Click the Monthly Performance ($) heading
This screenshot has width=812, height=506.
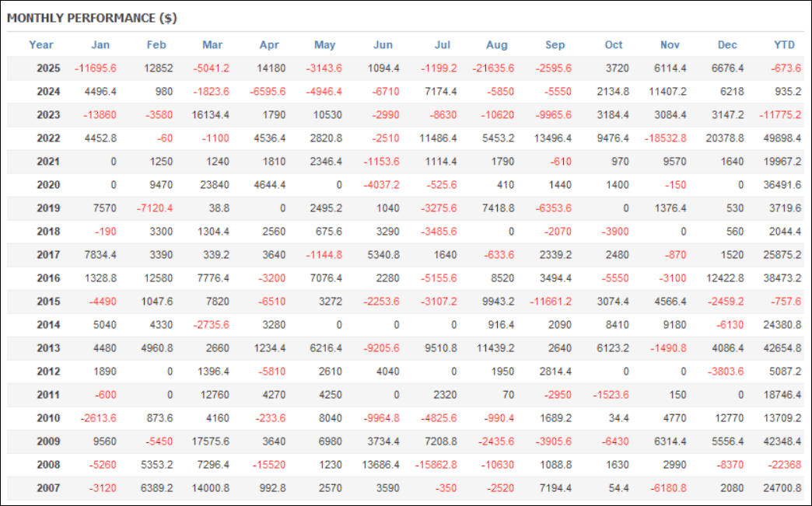[93, 17]
